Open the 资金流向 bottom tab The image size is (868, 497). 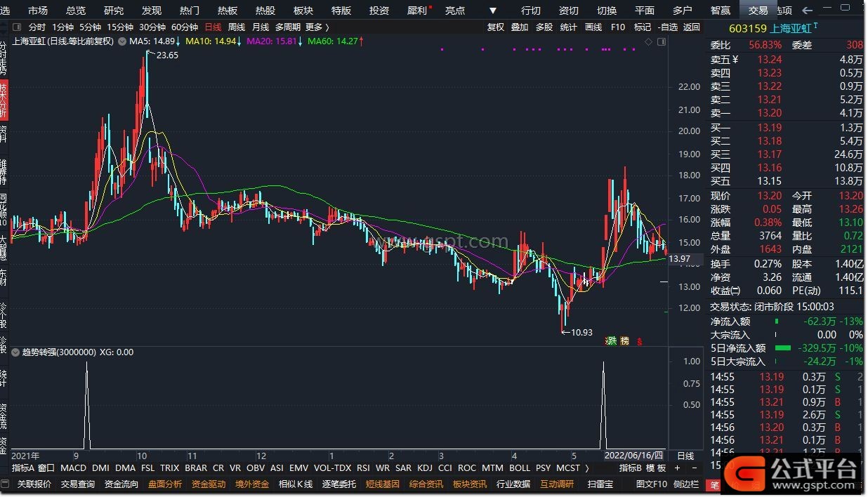(121, 484)
